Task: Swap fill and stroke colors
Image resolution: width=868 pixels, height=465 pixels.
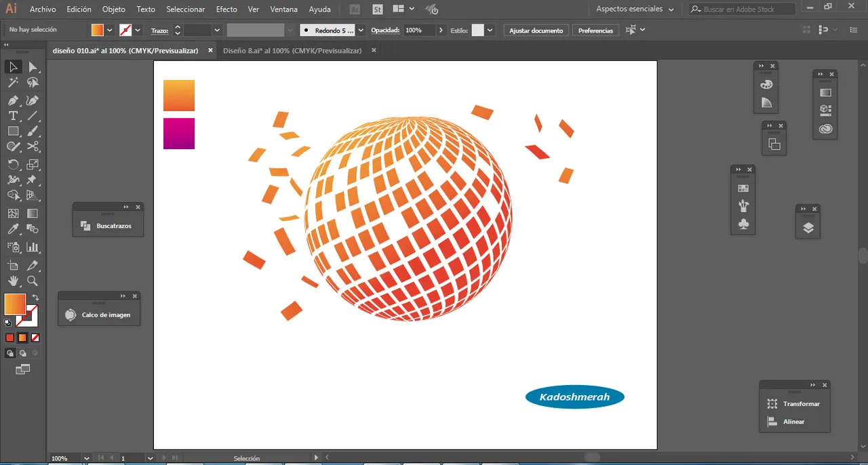Action: 35,298
